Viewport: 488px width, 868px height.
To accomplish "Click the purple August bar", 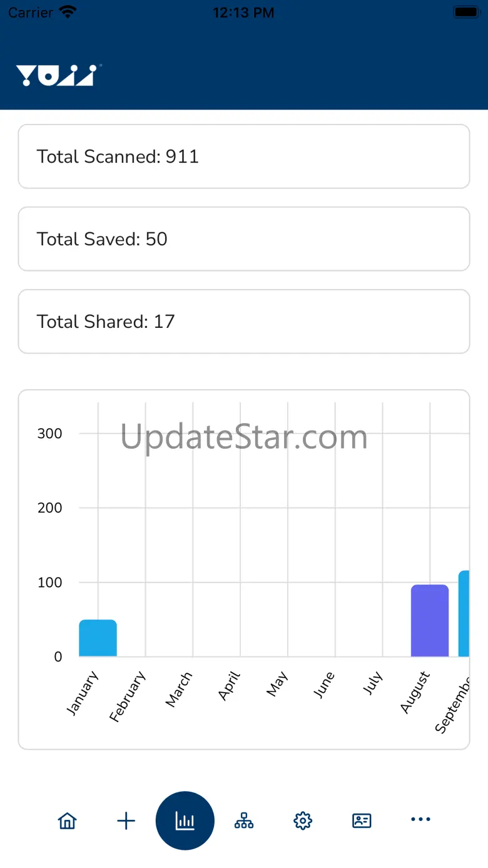I will pos(430,621).
